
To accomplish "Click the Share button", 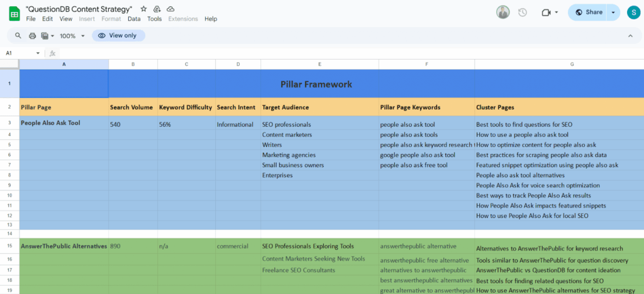I will [x=589, y=13].
